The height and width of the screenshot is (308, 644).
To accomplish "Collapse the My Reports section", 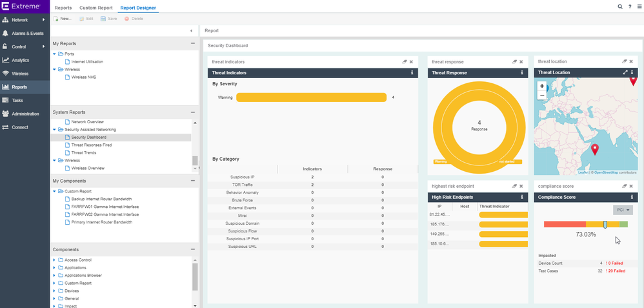I will tap(193, 43).
